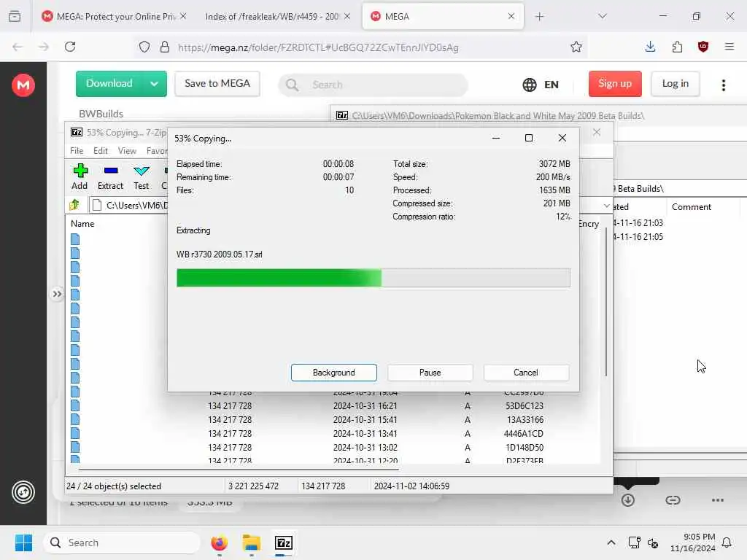Select the row with CRC 13A33166
This screenshot has height=560, width=747.
[x=333, y=420]
